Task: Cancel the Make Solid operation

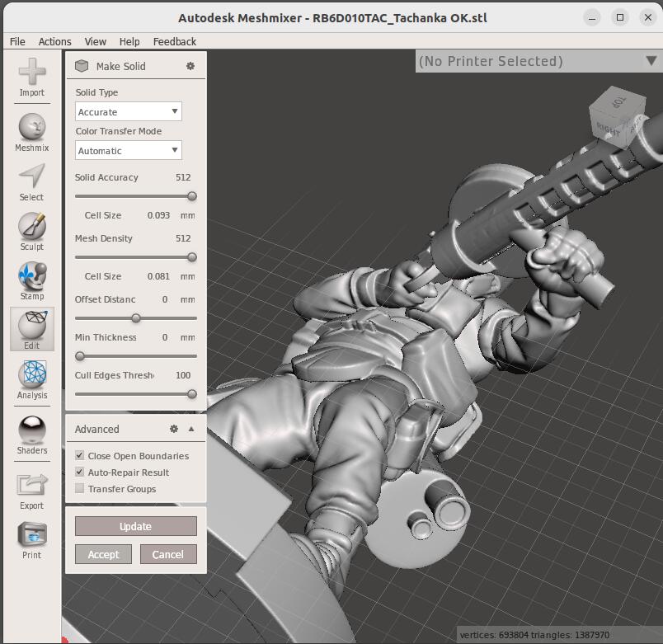Action: click(168, 554)
